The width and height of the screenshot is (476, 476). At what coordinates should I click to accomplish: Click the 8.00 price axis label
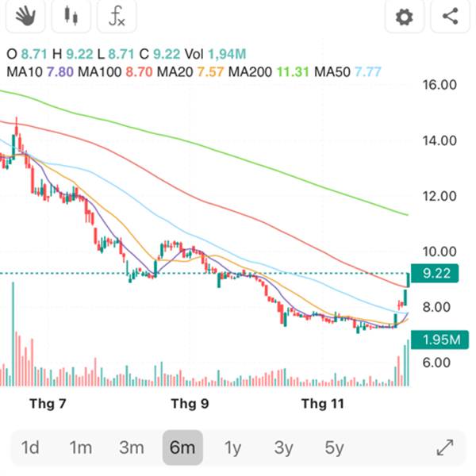click(x=436, y=307)
